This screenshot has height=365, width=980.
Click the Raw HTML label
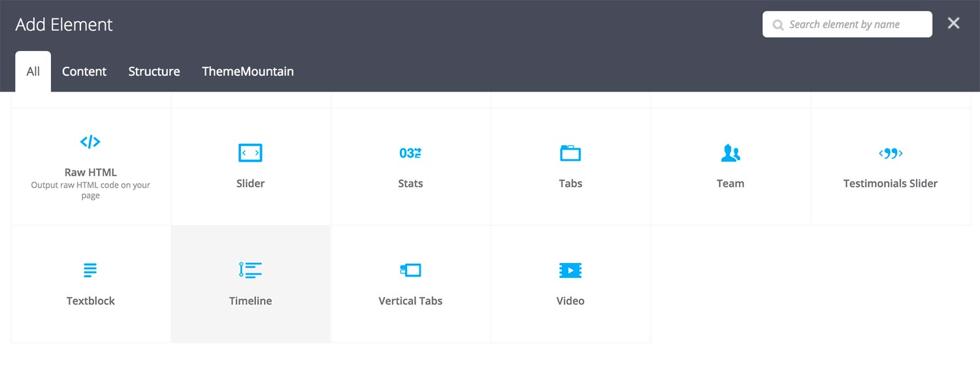click(x=90, y=173)
